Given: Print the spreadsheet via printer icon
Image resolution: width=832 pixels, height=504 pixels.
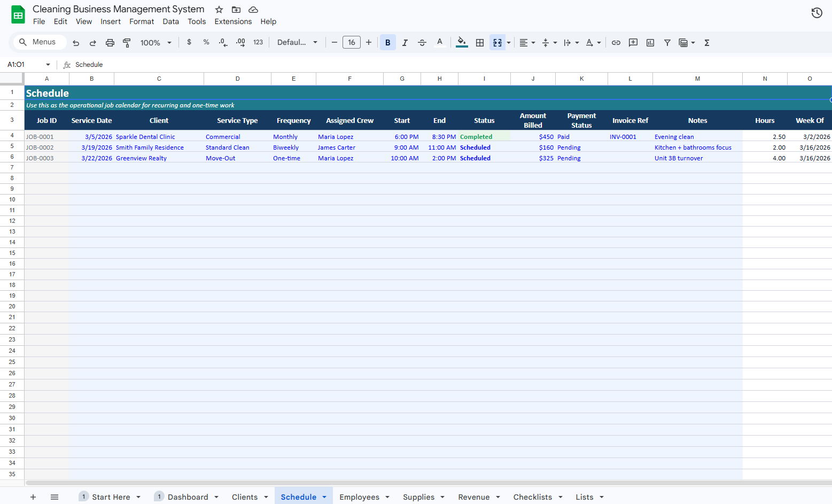Looking at the screenshot, I should pos(110,43).
